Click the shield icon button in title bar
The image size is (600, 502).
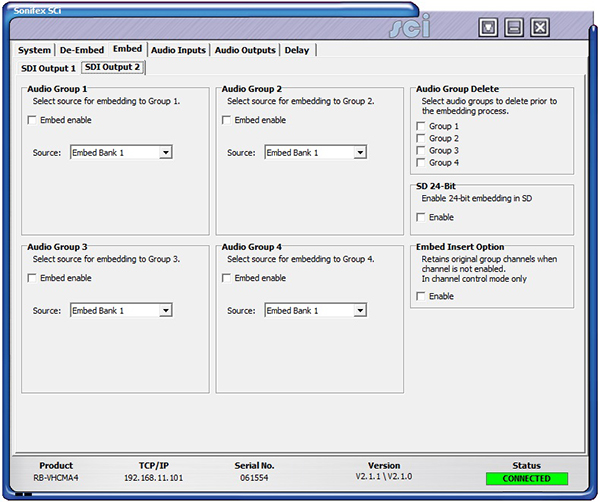click(x=488, y=27)
